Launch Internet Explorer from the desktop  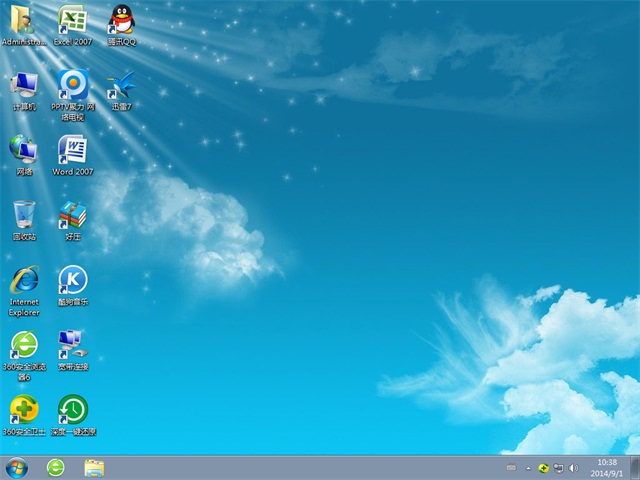coord(23,281)
